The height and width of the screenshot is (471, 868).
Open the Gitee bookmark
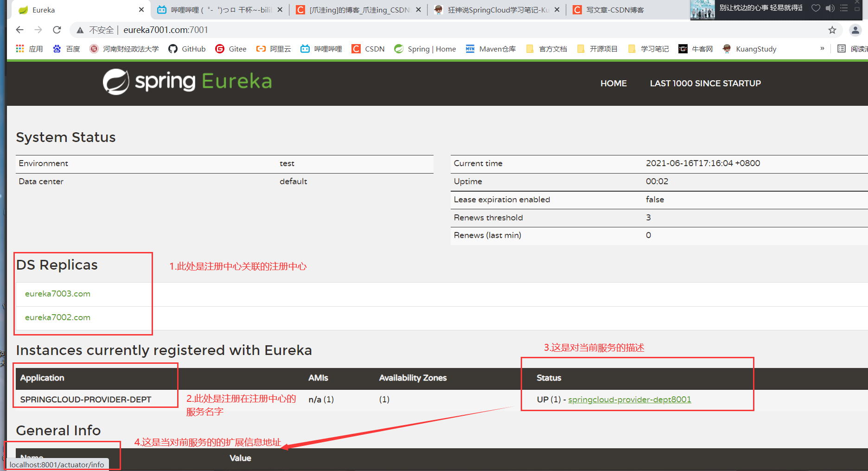pos(231,49)
